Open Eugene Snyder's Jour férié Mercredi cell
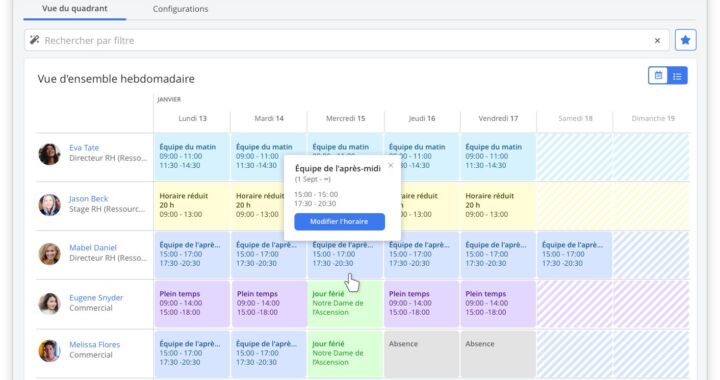 click(x=345, y=304)
